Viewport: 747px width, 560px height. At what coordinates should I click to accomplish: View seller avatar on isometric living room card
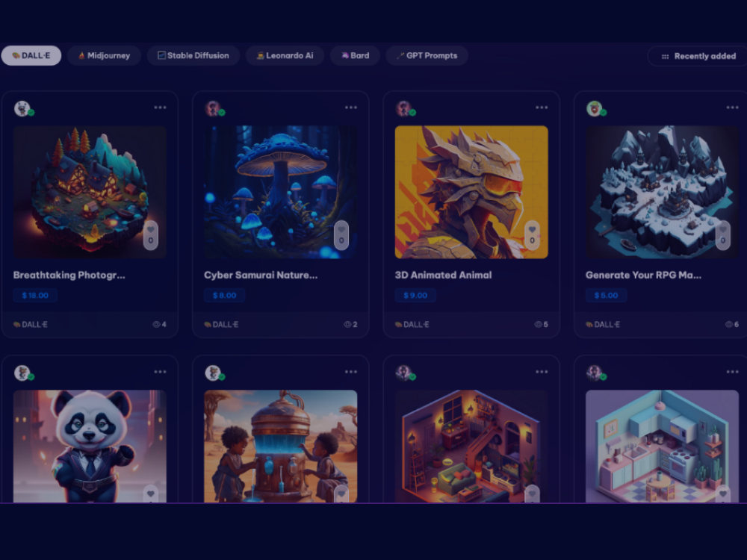coord(404,373)
